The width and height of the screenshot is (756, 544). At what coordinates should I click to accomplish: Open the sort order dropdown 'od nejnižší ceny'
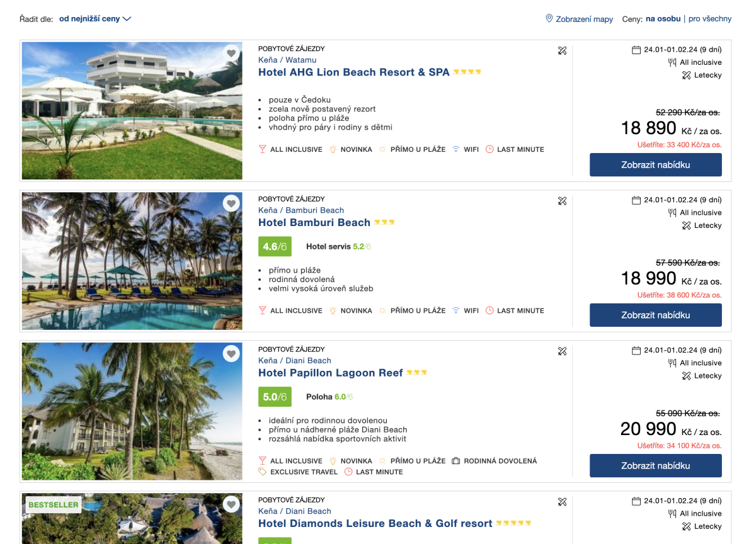95,19
